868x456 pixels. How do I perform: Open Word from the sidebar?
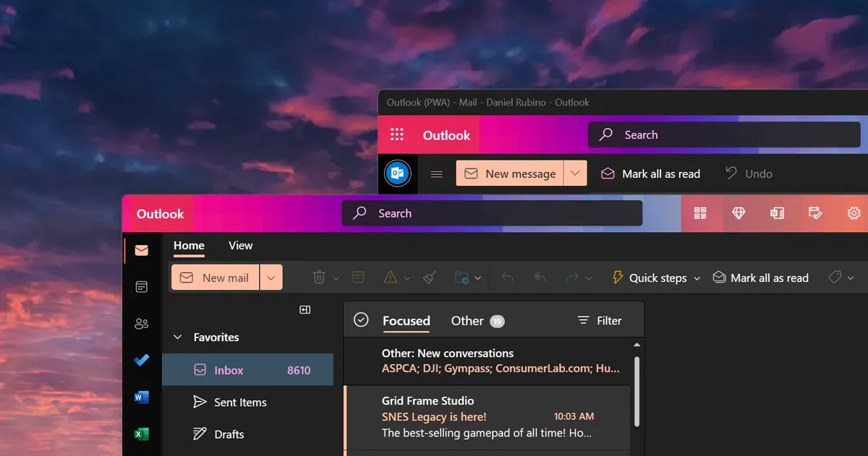pyautogui.click(x=141, y=397)
